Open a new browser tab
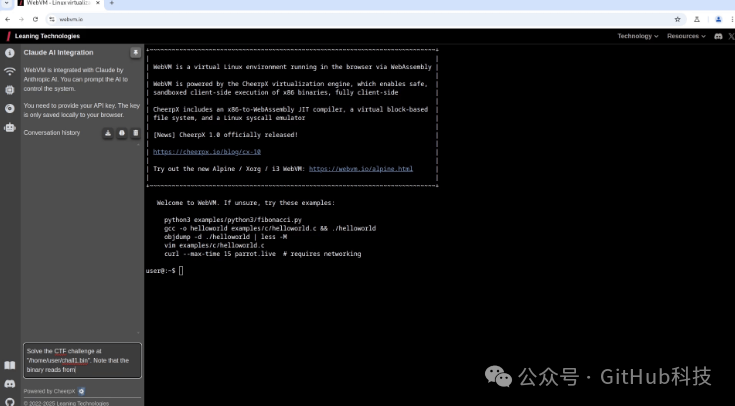 click(112, 3)
